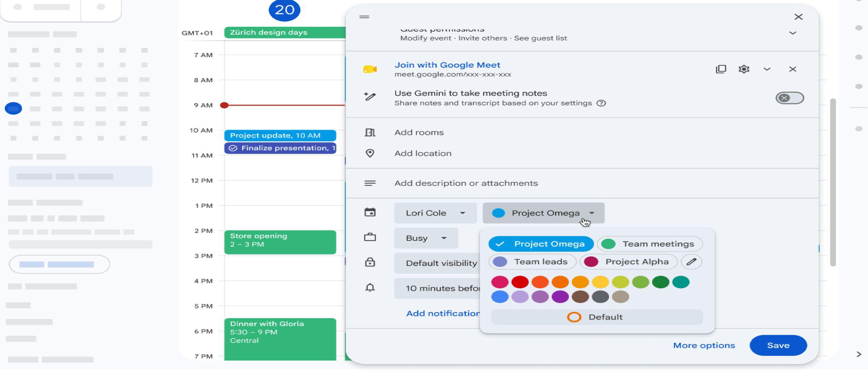
Task: Save the event
Action: [778, 345]
